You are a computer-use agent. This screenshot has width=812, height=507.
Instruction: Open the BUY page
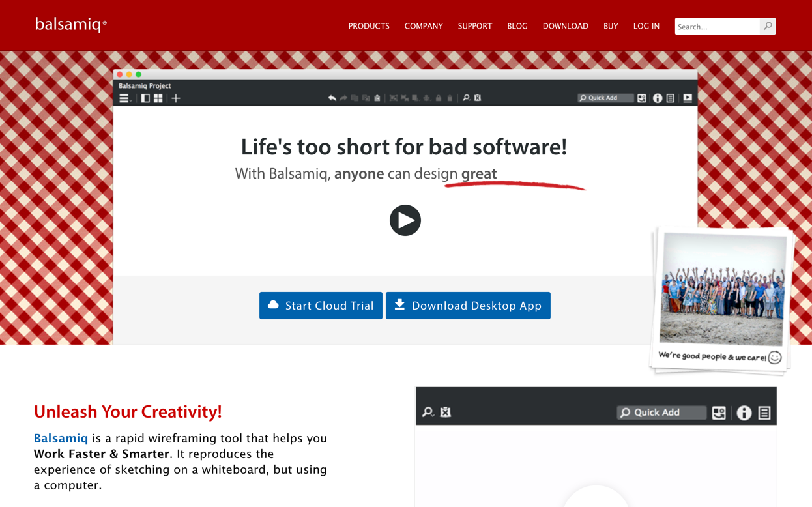coord(611,26)
